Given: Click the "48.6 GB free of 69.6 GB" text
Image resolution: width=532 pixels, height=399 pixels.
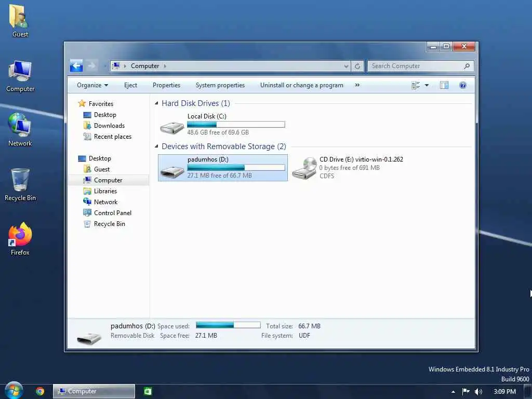Looking at the screenshot, I should (x=218, y=132).
